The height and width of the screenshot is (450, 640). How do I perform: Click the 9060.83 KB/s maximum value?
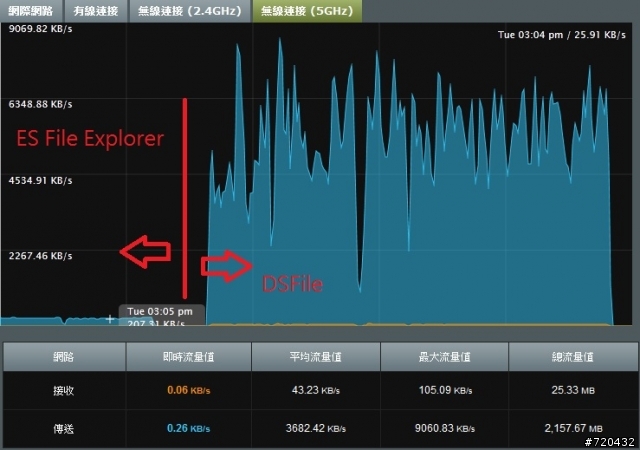[x=445, y=428]
